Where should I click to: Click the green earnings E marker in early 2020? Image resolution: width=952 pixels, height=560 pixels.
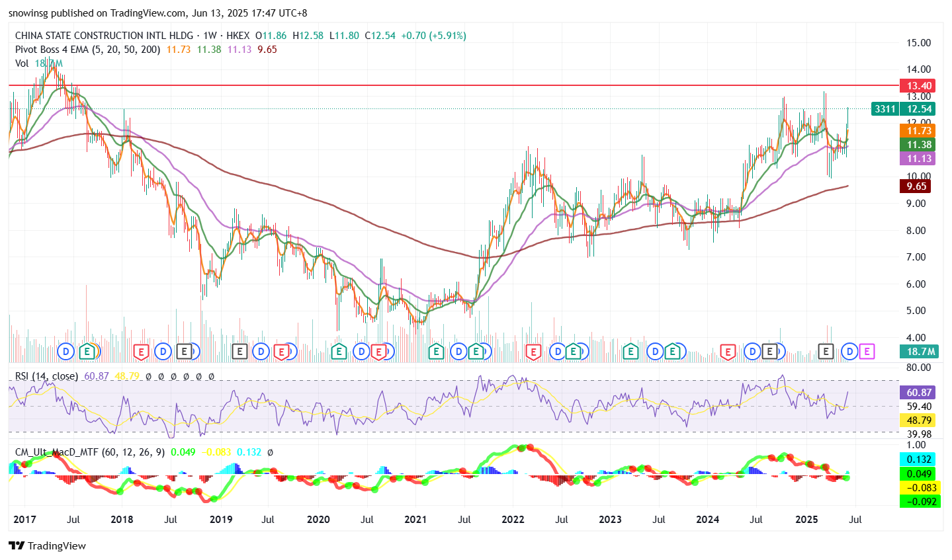338,351
